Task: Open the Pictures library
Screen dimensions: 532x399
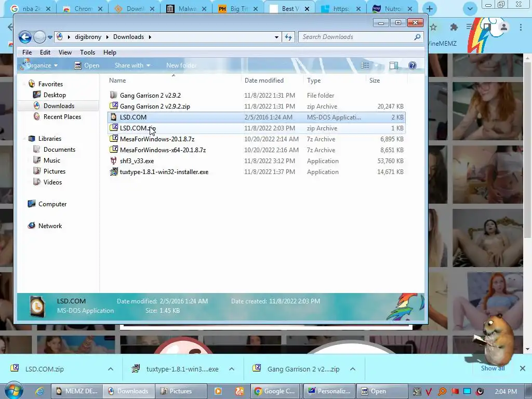Action: pyautogui.click(x=54, y=171)
